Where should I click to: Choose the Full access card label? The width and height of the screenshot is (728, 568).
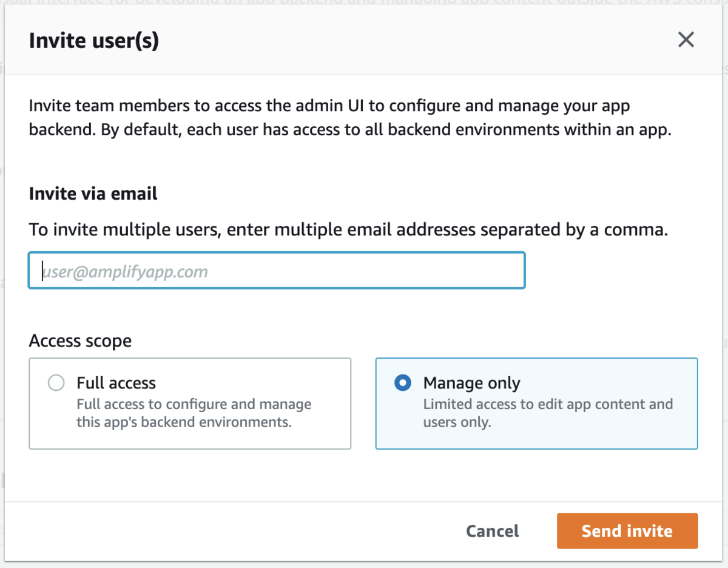(116, 383)
